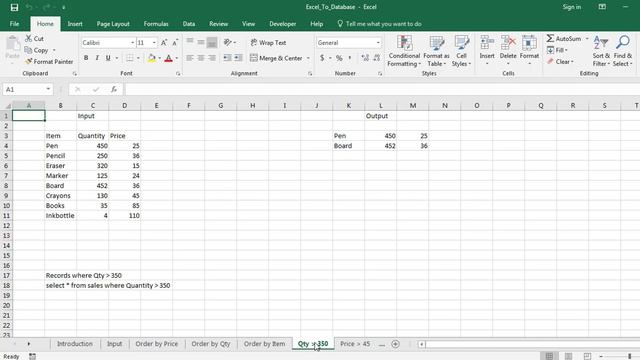This screenshot has width=640, height=360.
Task: Toggle Bold formatting
Action: (86, 58)
